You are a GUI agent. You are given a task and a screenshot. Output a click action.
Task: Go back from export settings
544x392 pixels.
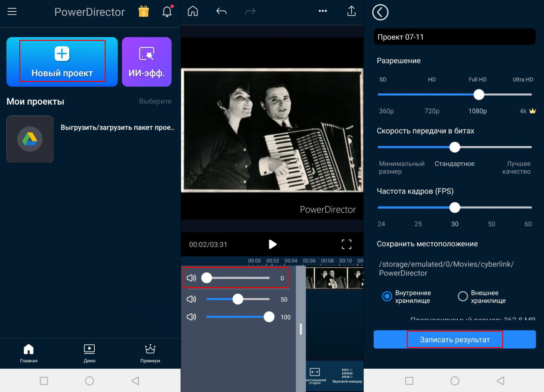tap(380, 13)
